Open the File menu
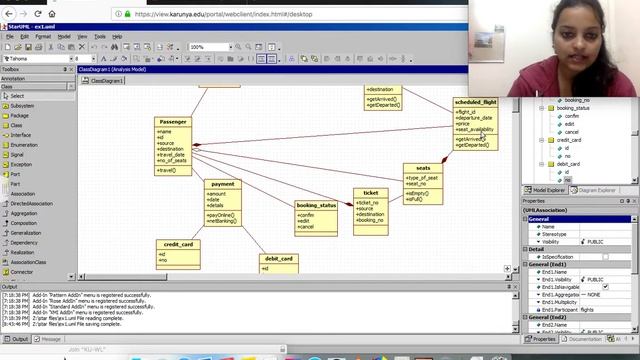Screen dimensions: 640x360 (x=10, y=36)
